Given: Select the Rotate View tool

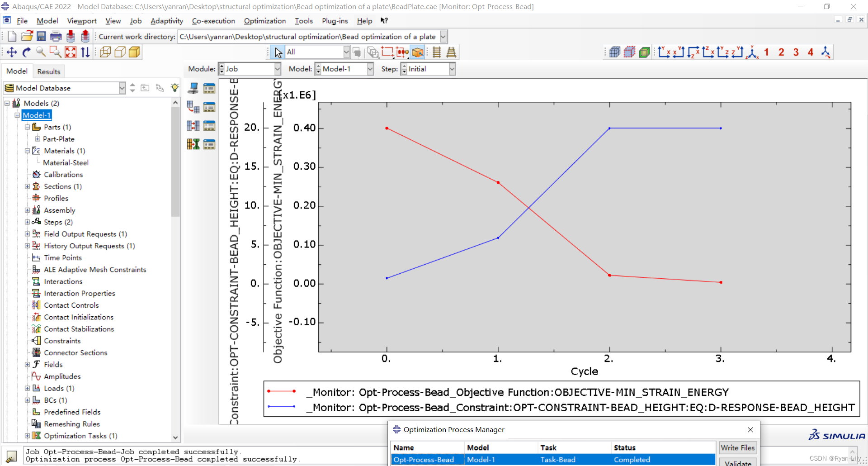Looking at the screenshot, I should 26,52.
